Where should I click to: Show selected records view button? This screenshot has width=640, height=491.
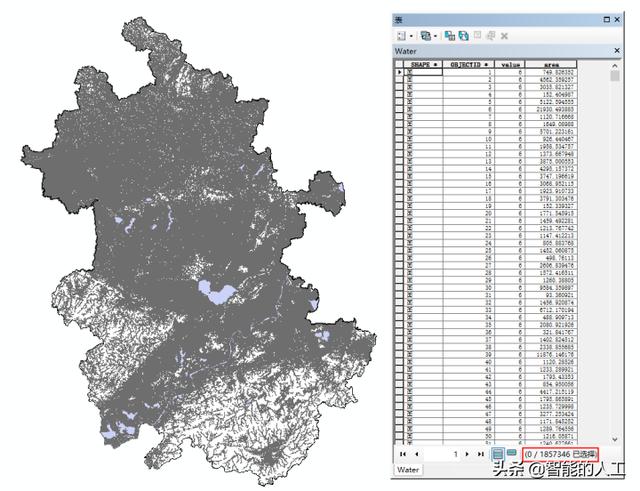point(511,453)
